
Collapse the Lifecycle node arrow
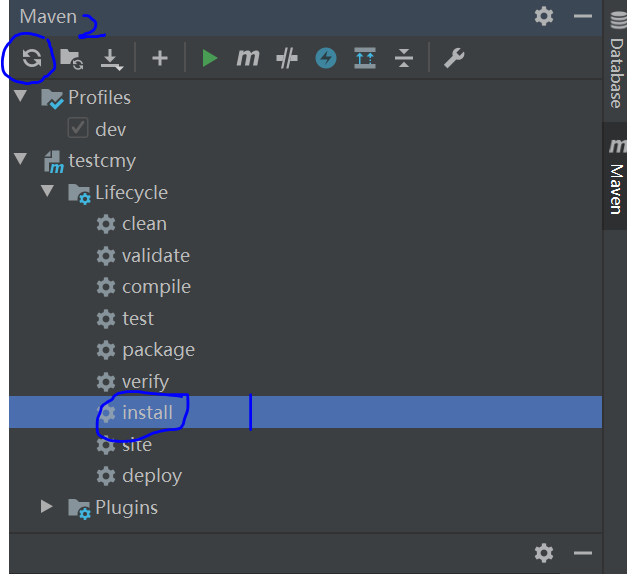pyautogui.click(x=47, y=191)
